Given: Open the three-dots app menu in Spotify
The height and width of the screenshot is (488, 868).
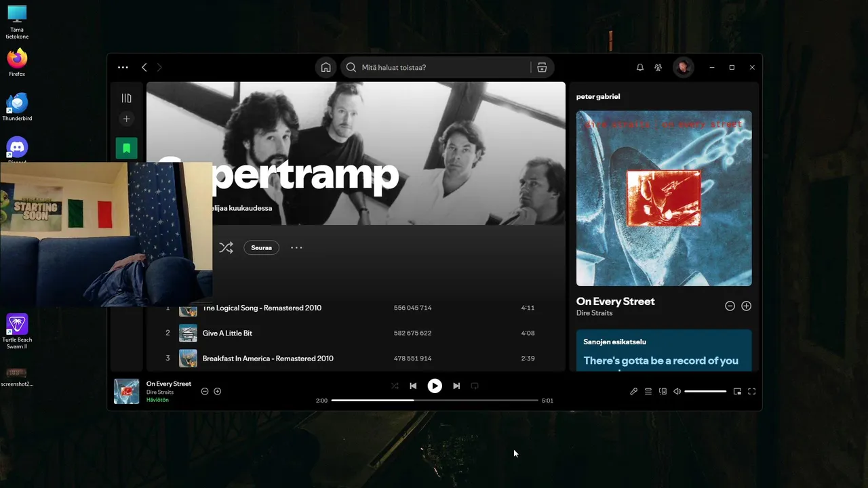Looking at the screenshot, I should pyautogui.click(x=123, y=67).
